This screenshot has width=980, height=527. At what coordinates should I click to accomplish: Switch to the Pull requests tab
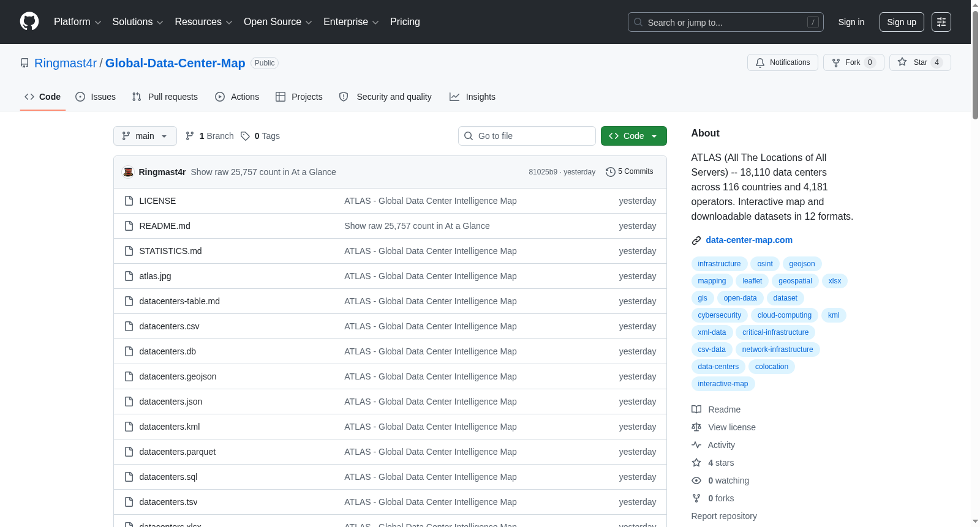(165, 97)
